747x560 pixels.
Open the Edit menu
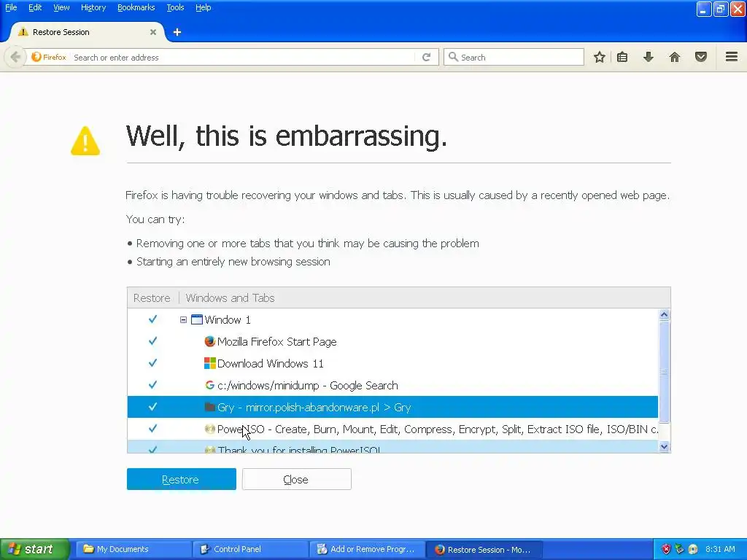tap(35, 7)
